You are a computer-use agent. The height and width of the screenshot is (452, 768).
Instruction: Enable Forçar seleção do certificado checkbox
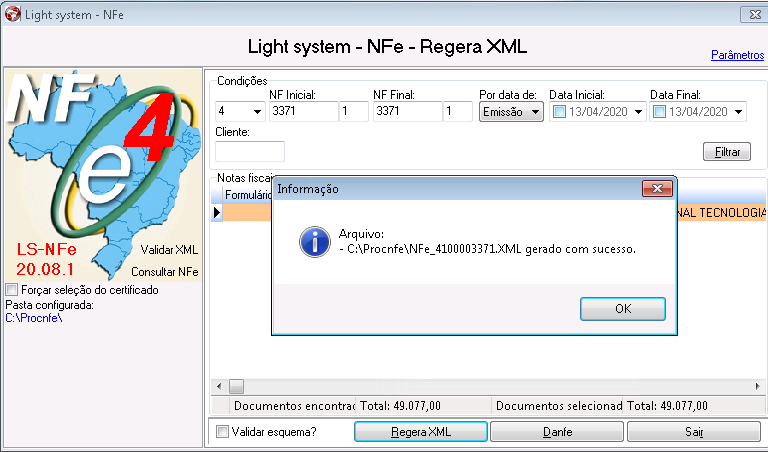click(x=12, y=289)
